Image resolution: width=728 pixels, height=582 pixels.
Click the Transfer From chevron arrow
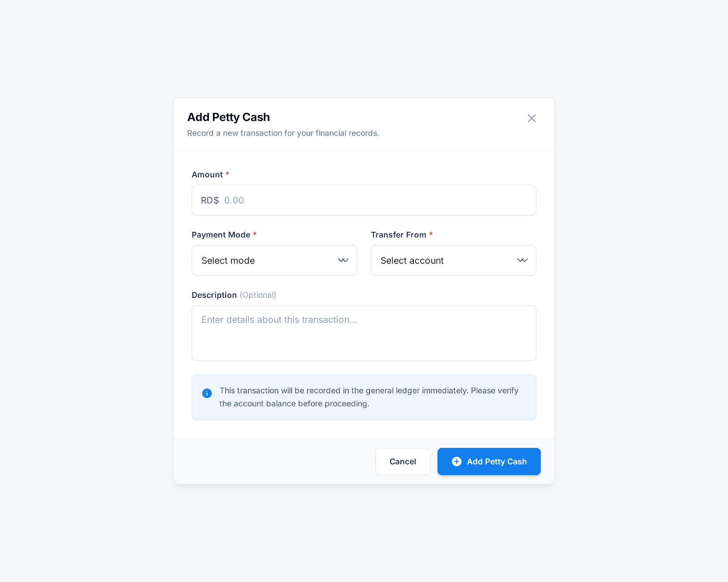522,261
